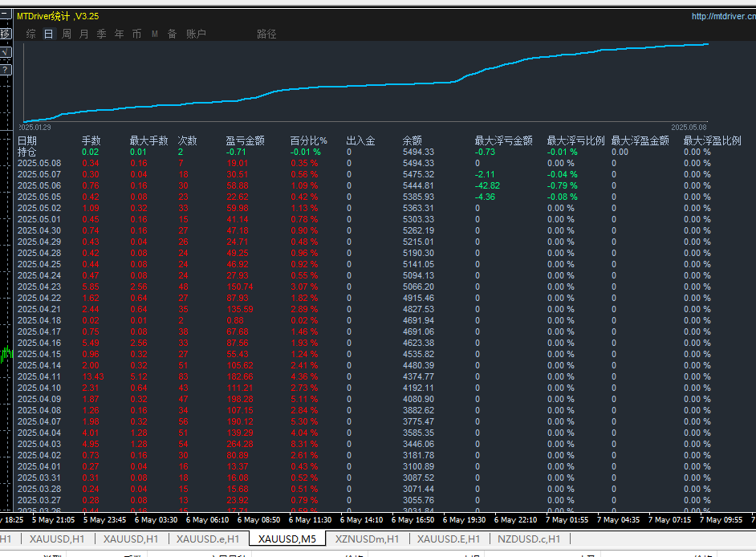Click the '移' move panel button
Screen dimensions: 756x557
coord(5,34)
